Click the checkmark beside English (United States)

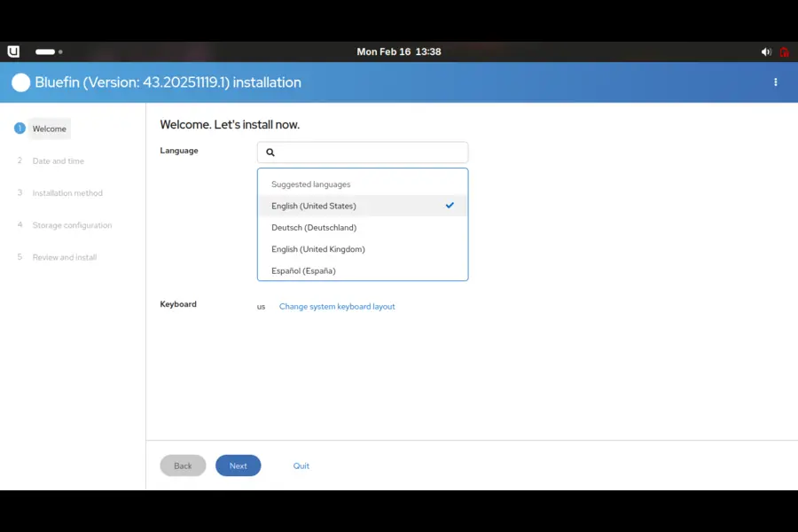[x=450, y=205]
